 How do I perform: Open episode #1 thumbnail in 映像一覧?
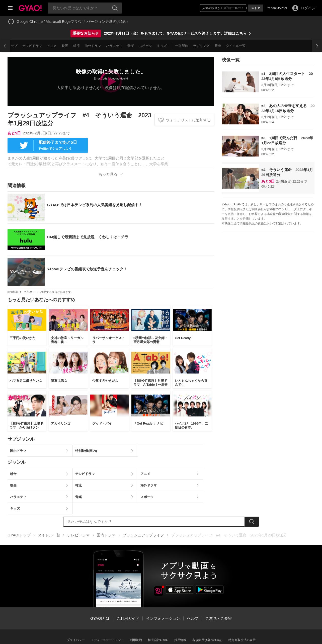point(240,82)
